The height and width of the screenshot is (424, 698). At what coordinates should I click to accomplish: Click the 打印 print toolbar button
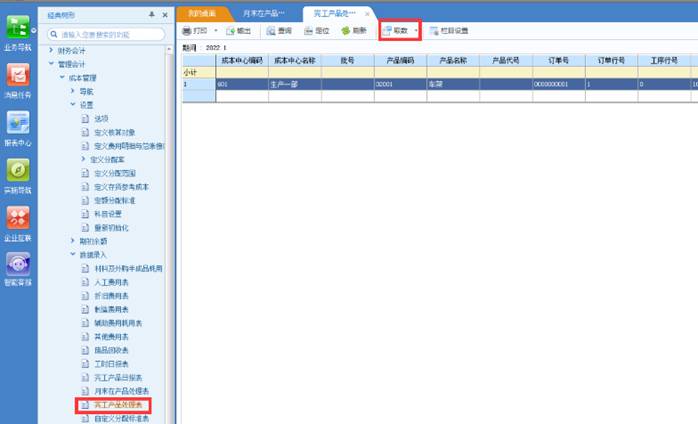coord(195,31)
